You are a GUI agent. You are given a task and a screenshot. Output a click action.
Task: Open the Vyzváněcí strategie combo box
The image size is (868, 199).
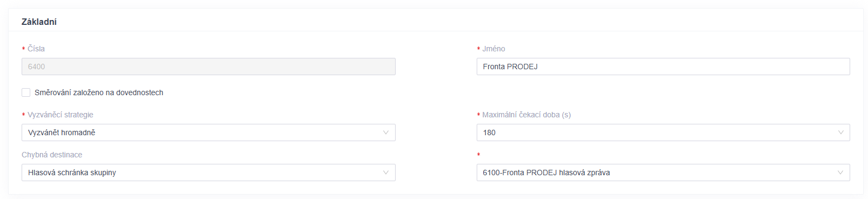209,132
